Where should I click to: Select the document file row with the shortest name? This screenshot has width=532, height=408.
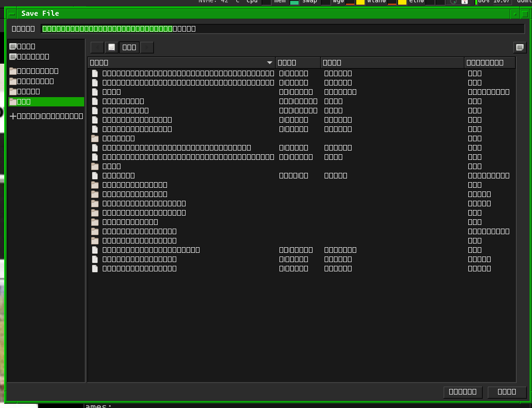pyautogui.click(x=302, y=92)
